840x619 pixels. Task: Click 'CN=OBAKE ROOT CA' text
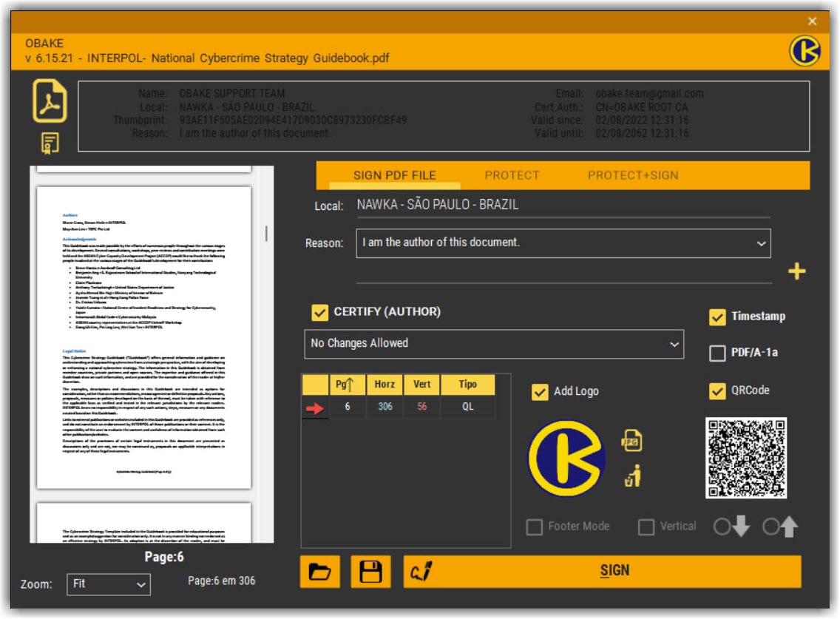pos(641,107)
